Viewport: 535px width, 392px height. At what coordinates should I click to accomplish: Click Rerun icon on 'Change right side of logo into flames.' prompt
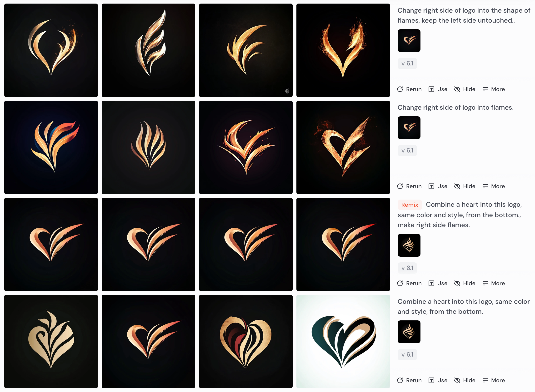coord(400,186)
